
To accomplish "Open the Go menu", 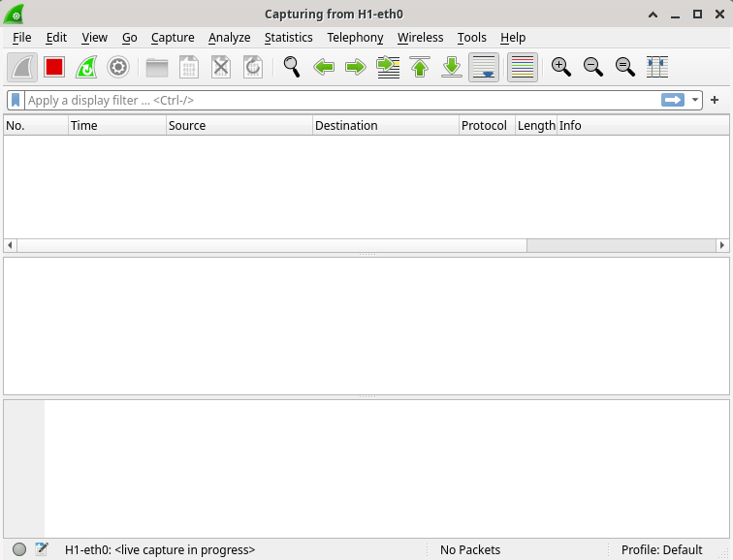I will [130, 38].
